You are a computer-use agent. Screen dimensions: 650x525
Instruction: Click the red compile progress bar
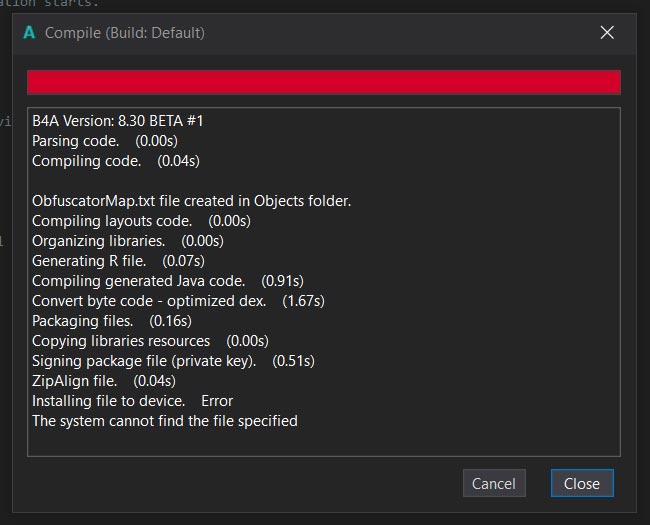pyautogui.click(x=323, y=82)
